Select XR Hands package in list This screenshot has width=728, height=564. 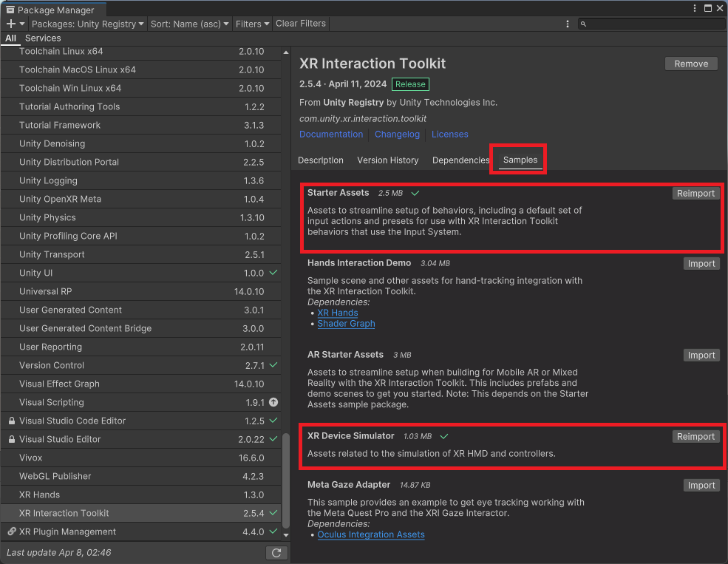click(x=140, y=495)
